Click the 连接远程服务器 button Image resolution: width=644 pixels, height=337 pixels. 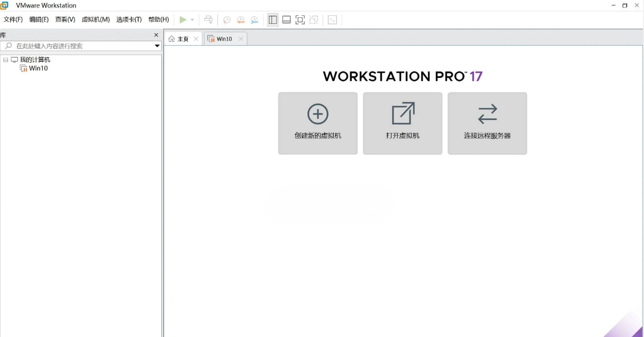point(487,123)
